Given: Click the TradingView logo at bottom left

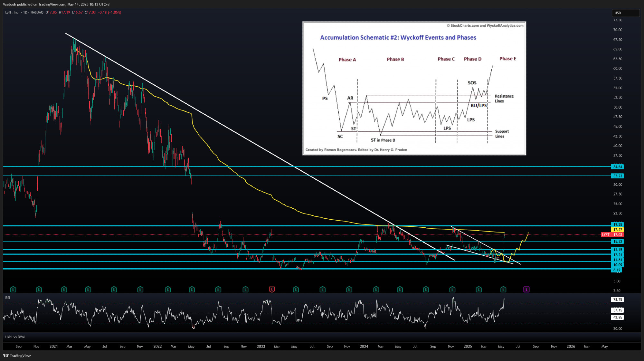Looking at the screenshot, I should (x=17, y=356).
